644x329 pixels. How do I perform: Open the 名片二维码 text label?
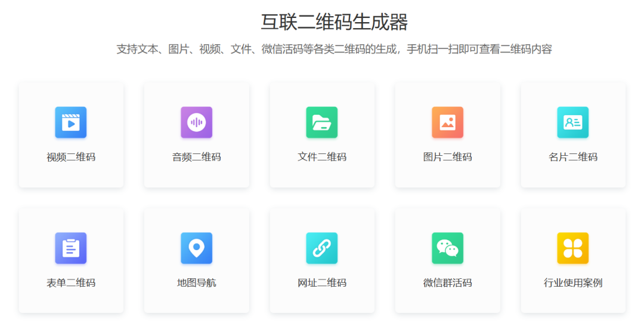573,157
